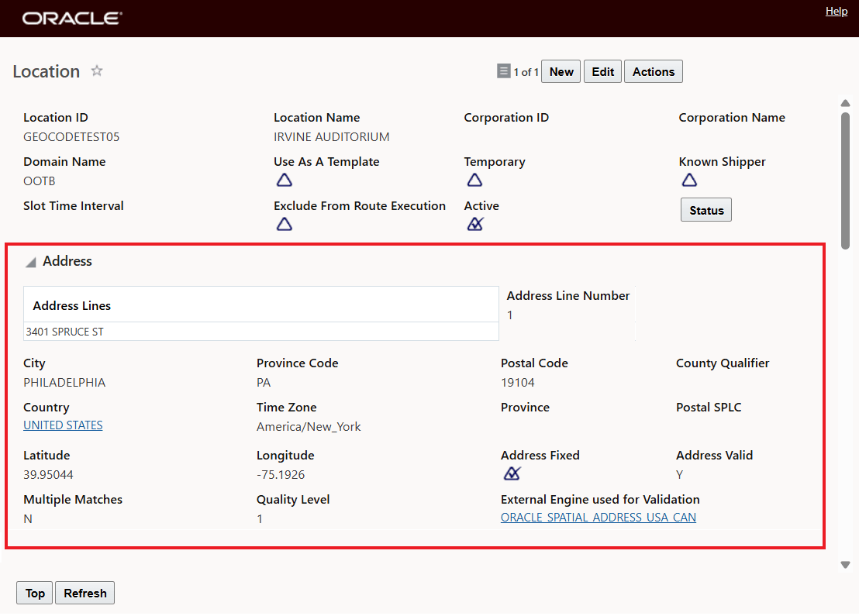
Task: Click the Refresh button
Action: pos(85,594)
